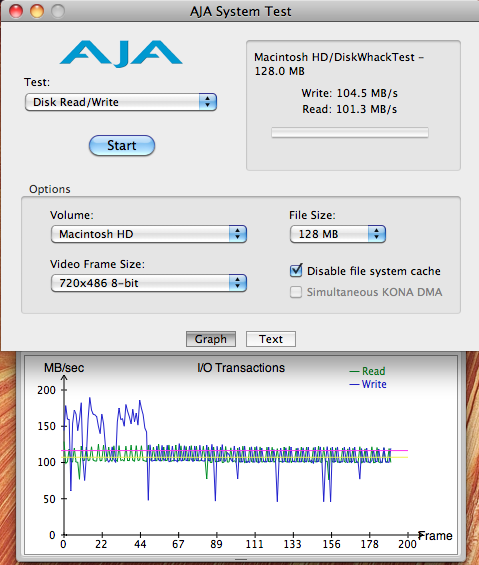Open the Video Frame Size dropdown
Screen dimensions: 479x565
pyautogui.click(x=149, y=283)
